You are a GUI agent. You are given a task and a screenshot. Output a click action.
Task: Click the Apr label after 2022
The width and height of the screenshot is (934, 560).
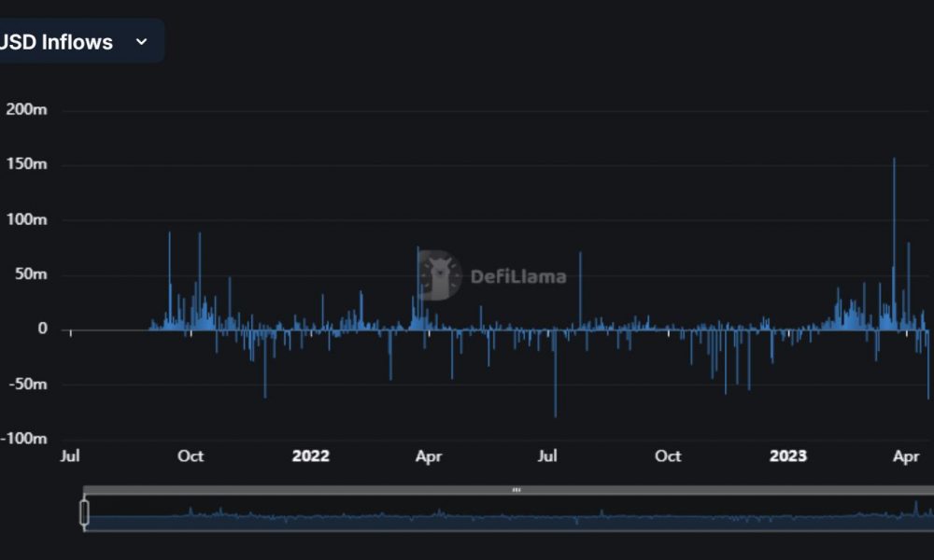tap(429, 456)
